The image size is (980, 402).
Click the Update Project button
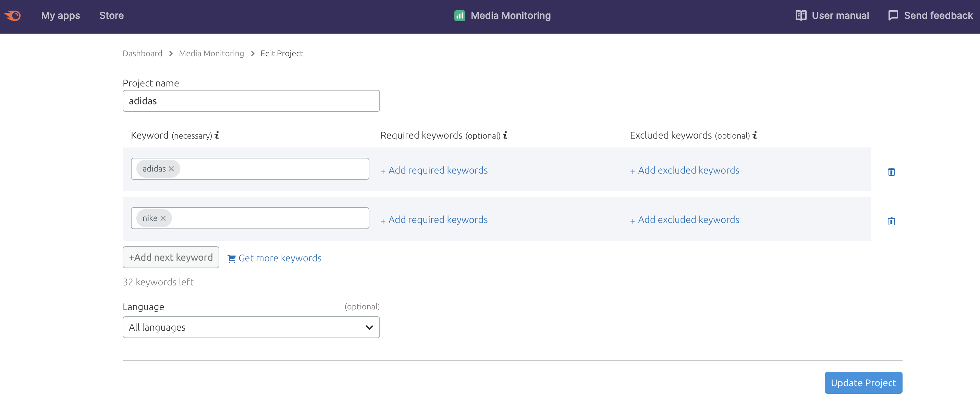click(x=863, y=382)
